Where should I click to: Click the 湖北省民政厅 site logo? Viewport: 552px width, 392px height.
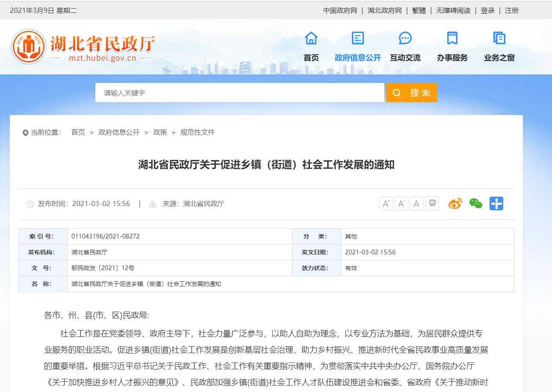[x=83, y=47]
